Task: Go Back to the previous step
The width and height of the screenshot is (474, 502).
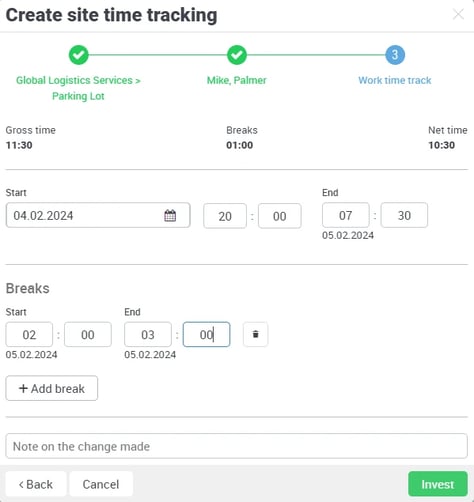Action: (x=36, y=484)
